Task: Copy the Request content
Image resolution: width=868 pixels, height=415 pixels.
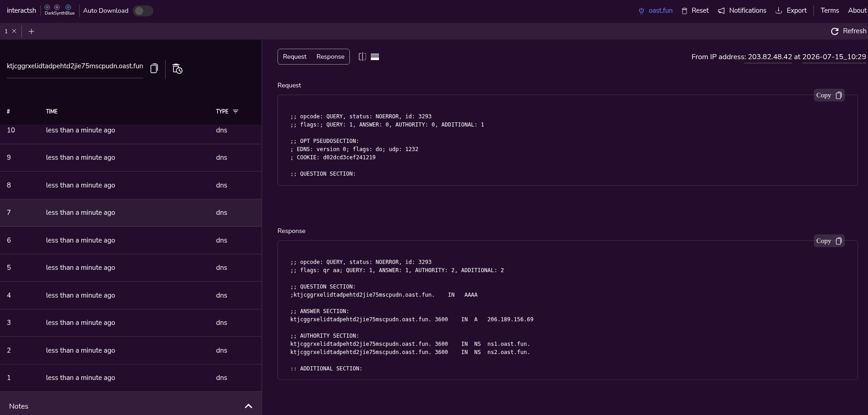Action: coord(829,95)
